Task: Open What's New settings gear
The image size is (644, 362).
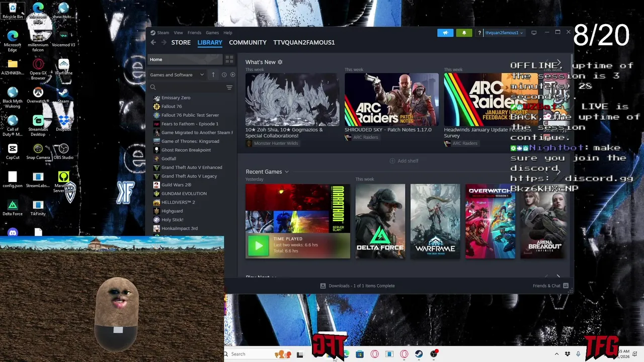Action: point(280,62)
